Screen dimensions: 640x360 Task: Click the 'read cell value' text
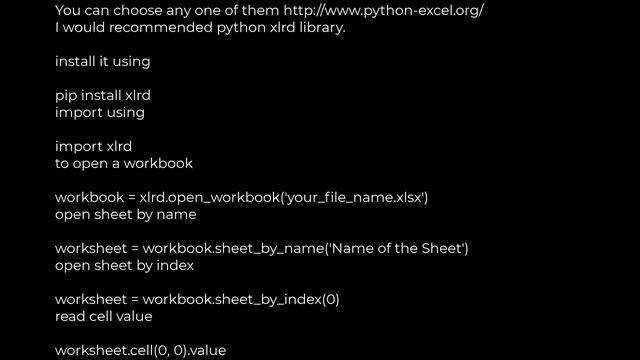point(104,317)
